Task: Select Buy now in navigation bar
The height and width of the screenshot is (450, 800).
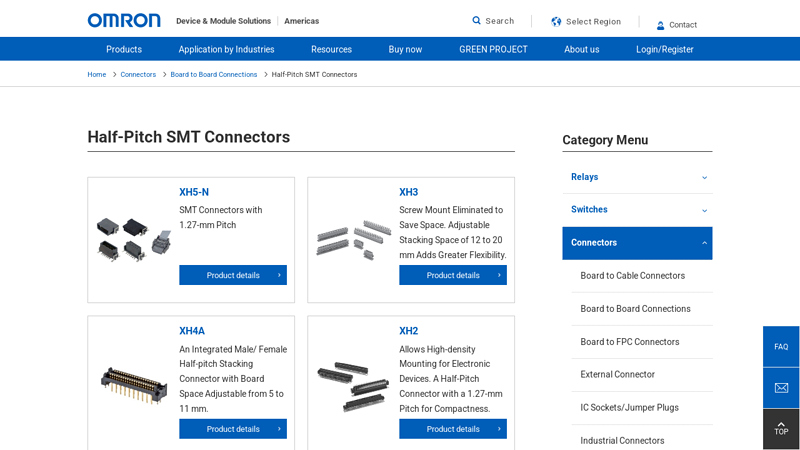Action: (x=406, y=49)
